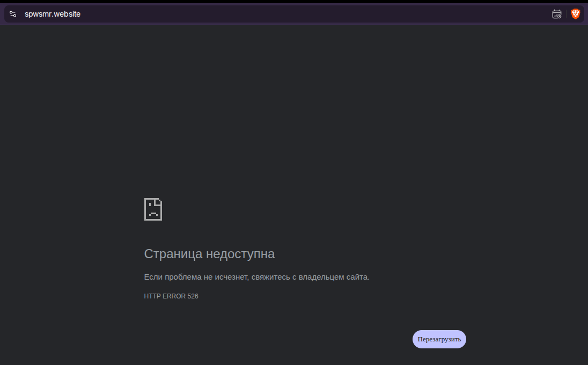
Task: Open the site settings icon in address bar
Action: point(13,14)
